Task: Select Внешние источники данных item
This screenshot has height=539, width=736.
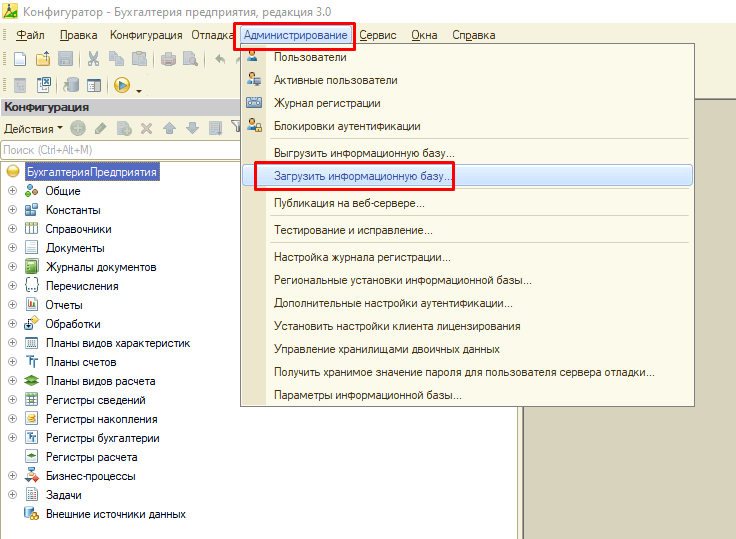Action: (115, 514)
